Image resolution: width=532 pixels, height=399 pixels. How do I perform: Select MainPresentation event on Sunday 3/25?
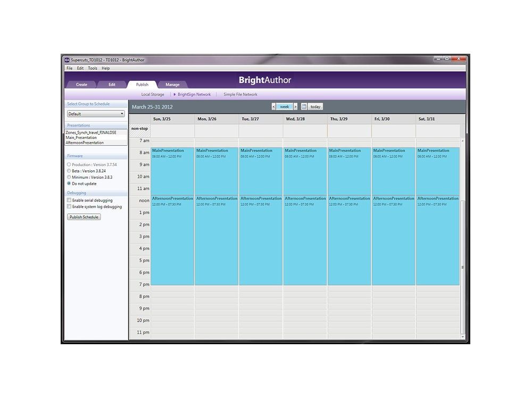[172, 171]
